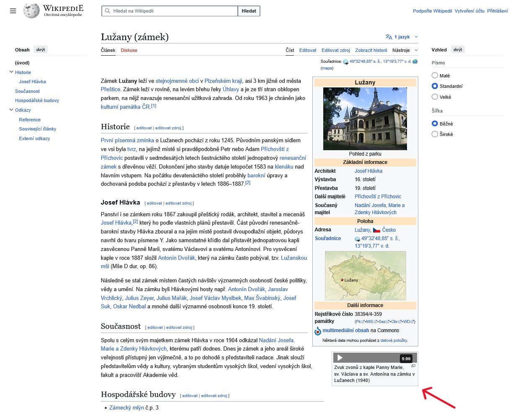Click the enlarge icon beside audio caption
This screenshot has width=510, height=420.
point(413,366)
